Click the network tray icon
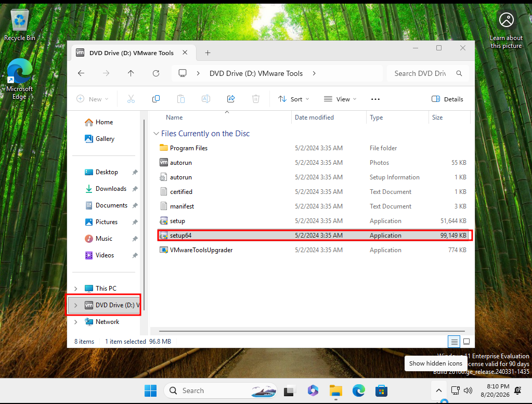This screenshot has height=404, width=532. click(x=456, y=390)
